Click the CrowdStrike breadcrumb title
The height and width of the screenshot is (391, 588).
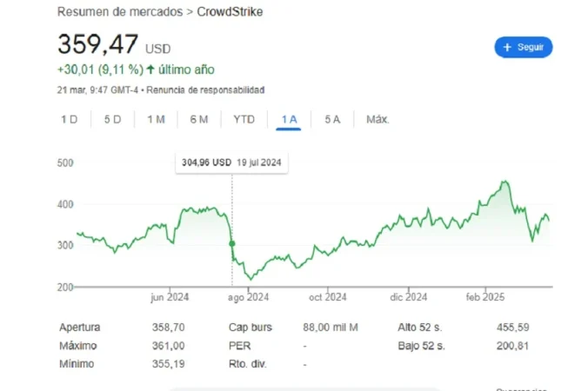tap(230, 12)
